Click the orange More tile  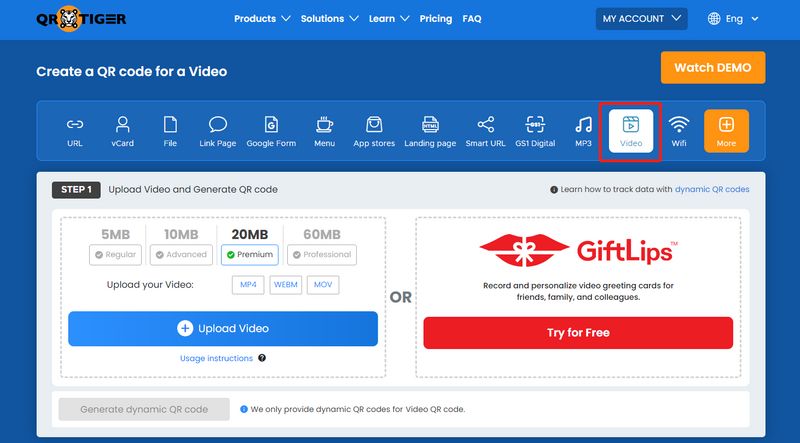(x=726, y=131)
